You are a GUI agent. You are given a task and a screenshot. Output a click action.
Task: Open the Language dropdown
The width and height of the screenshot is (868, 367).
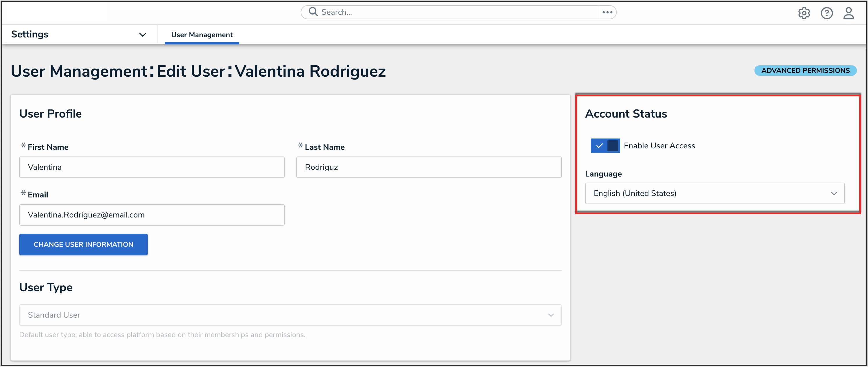click(x=714, y=193)
